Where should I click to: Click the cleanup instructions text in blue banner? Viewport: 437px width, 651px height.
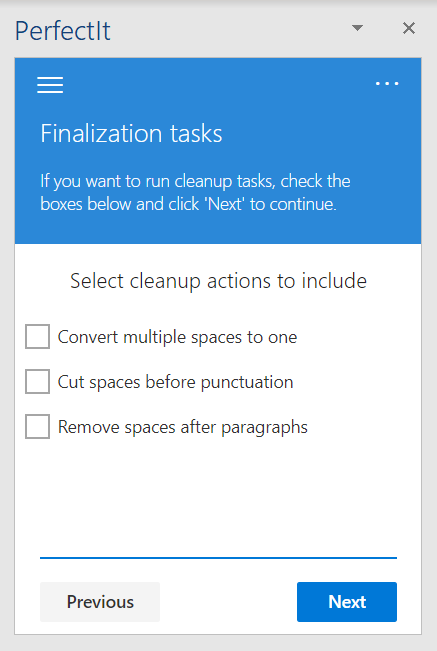point(195,192)
